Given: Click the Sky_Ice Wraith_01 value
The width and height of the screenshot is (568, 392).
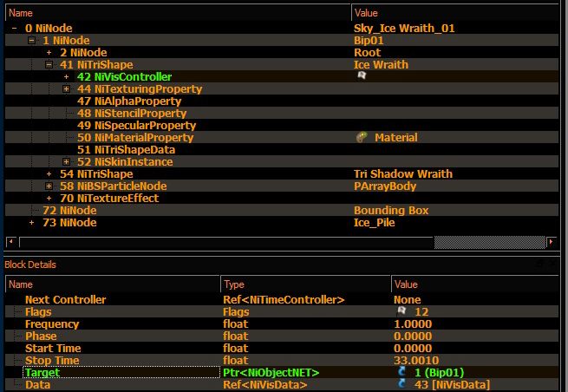Looking at the screenshot, I should pyautogui.click(x=404, y=28).
